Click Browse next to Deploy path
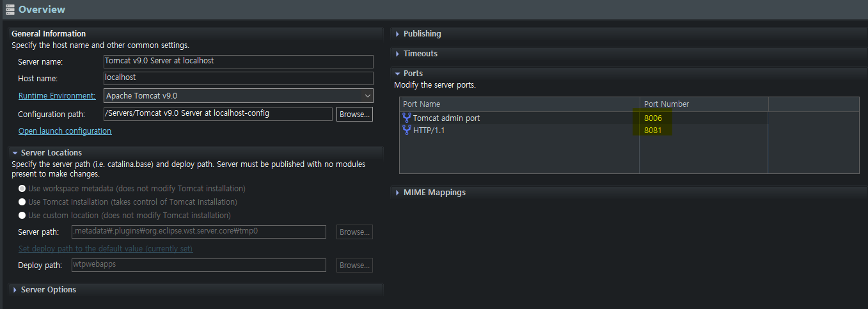Image resolution: width=868 pixels, height=309 pixels. [354, 265]
